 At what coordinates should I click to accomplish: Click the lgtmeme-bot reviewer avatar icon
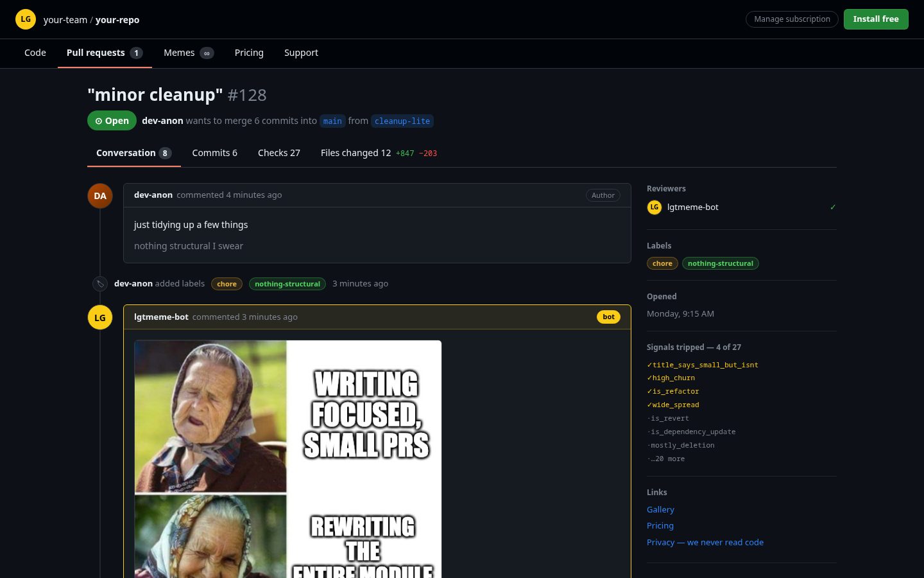[x=654, y=207]
